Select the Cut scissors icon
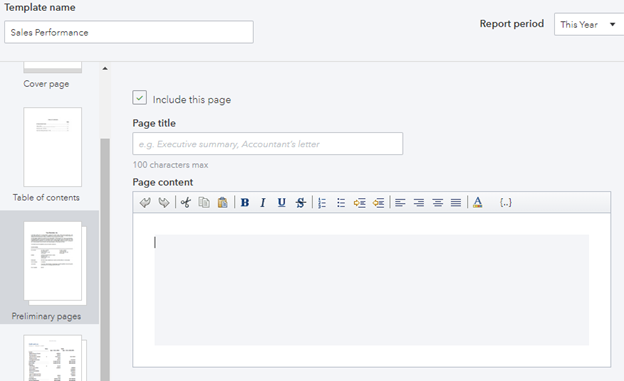Screen dimensions: 624x381 click(x=185, y=203)
